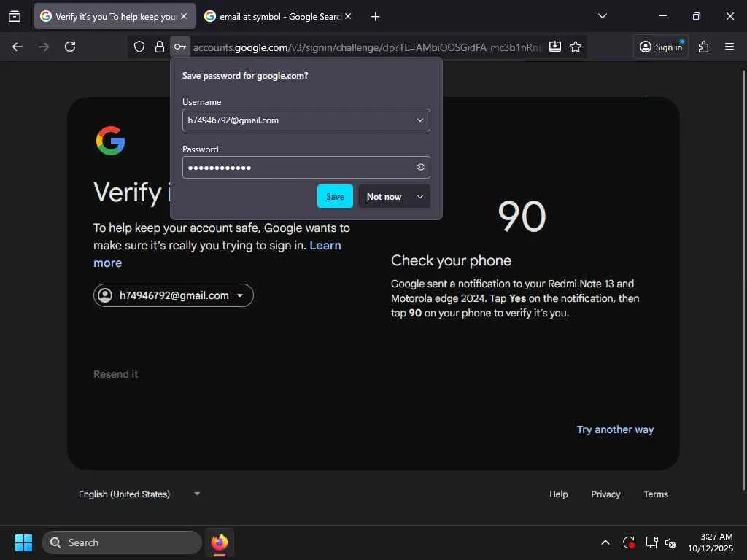Open the Help link in footer
This screenshot has height=560, width=747.
[x=558, y=494]
